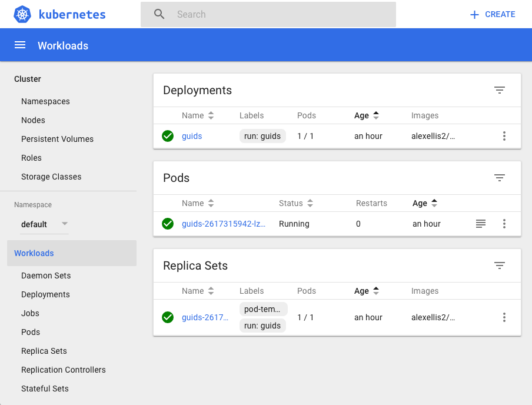View logs for pod guids-2617315942-lz...
Viewport: 532px width, 405px height.
(480, 224)
